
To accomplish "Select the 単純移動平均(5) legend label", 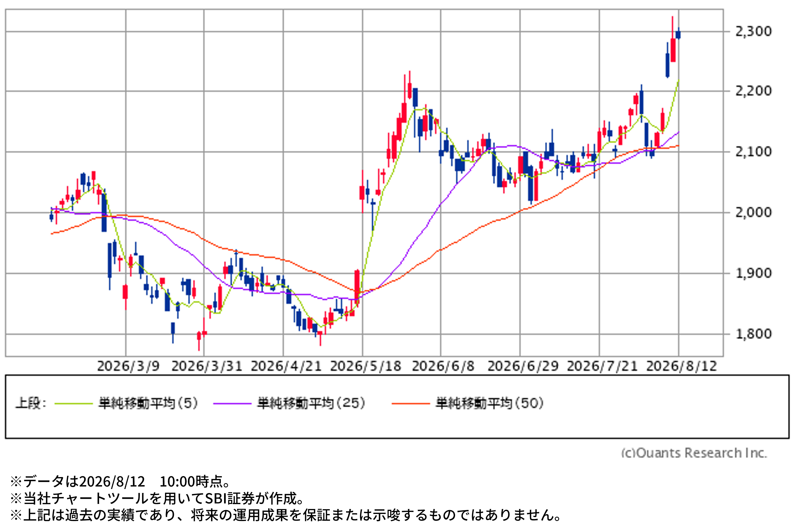I will point(148,403).
